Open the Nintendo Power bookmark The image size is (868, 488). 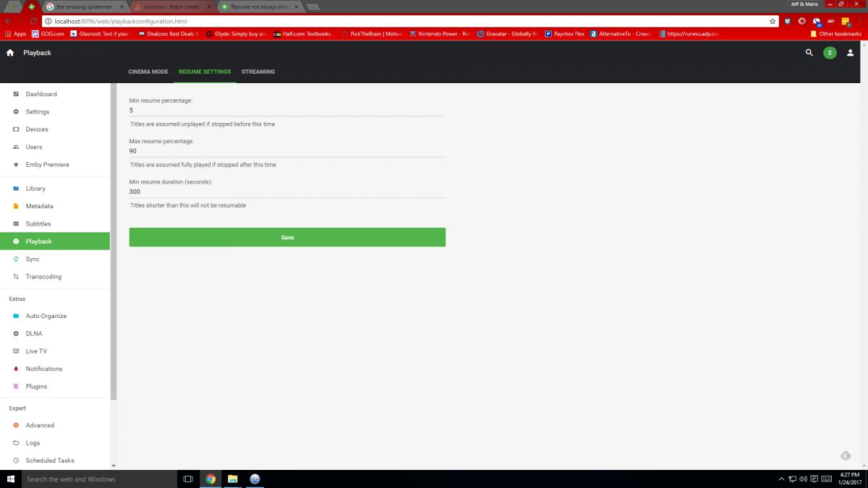point(439,33)
